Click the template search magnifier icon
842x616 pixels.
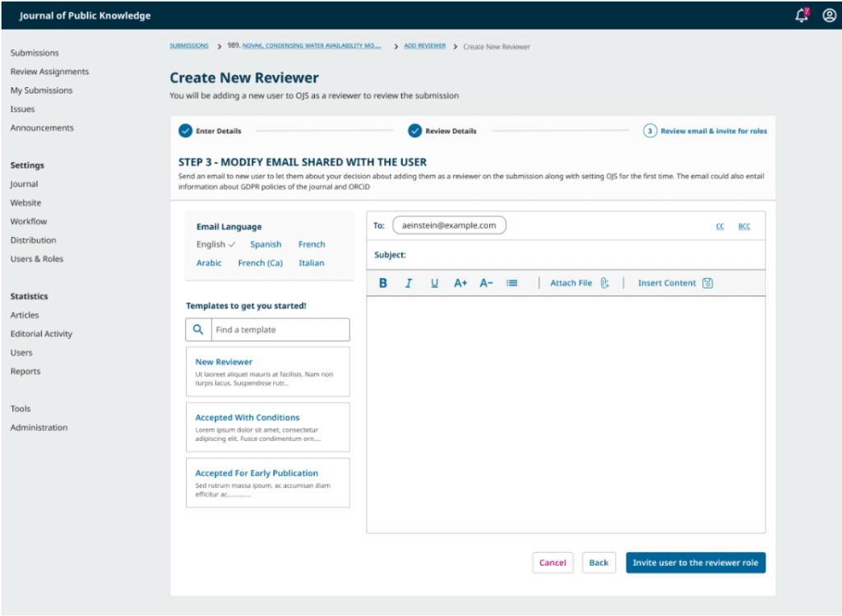click(198, 330)
